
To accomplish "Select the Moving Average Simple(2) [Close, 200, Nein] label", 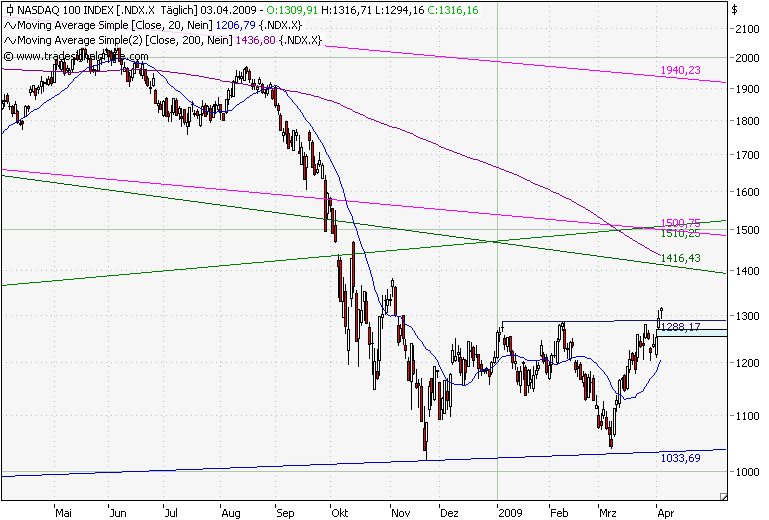I will (x=125, y=40).
